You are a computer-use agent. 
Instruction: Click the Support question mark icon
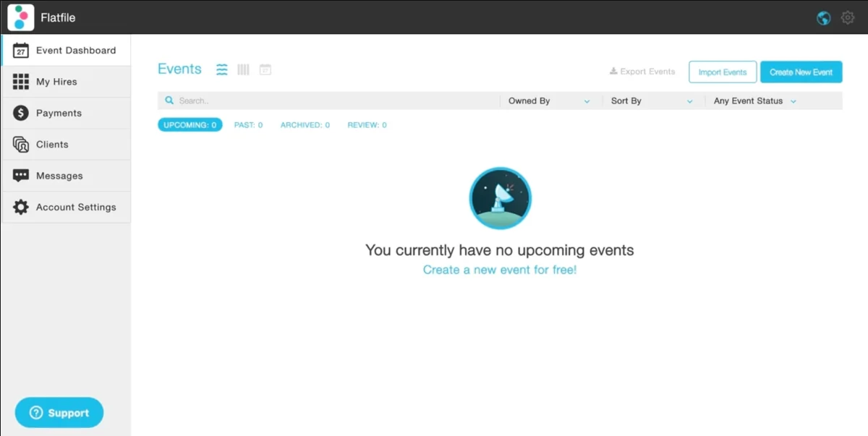(x=35, y=412)
